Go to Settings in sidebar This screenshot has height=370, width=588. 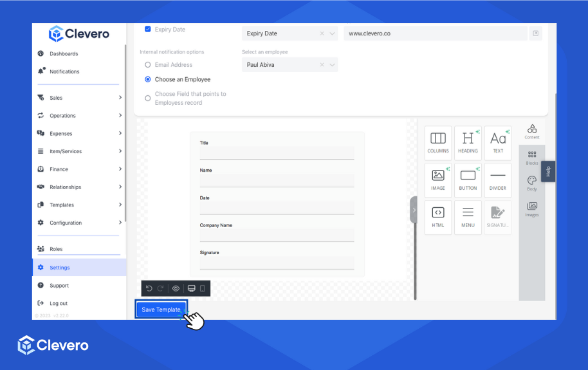(79, 268)
